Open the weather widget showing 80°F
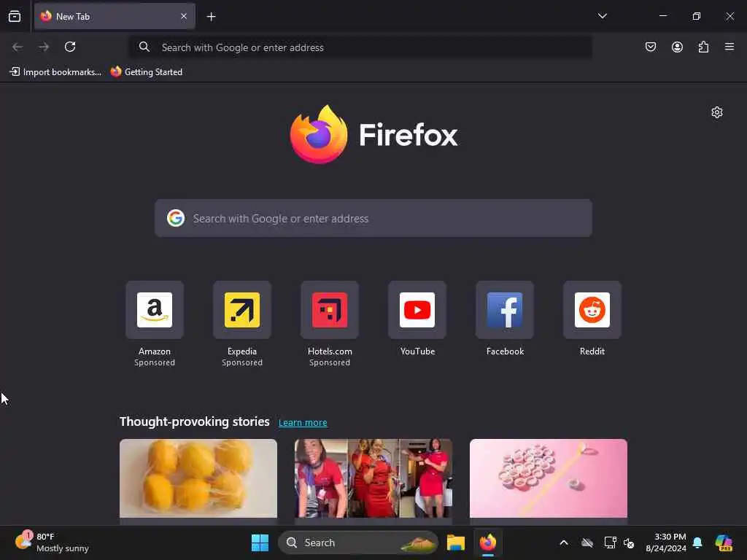Image resolution: width=747 pixels, height=560 pixels. coord(52,542)
